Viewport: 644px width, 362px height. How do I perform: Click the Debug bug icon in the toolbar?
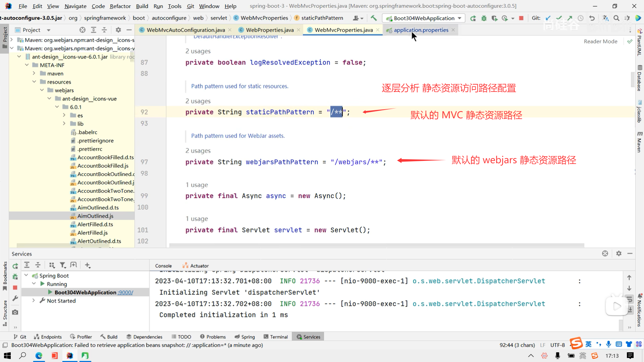click(484, 18)
